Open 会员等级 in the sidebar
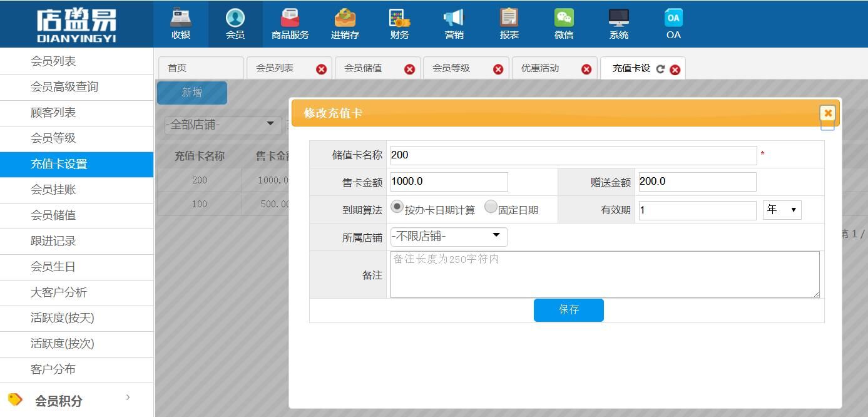This screenshot has width=868, height=417. pyautogui.click(x=76, y=138)
